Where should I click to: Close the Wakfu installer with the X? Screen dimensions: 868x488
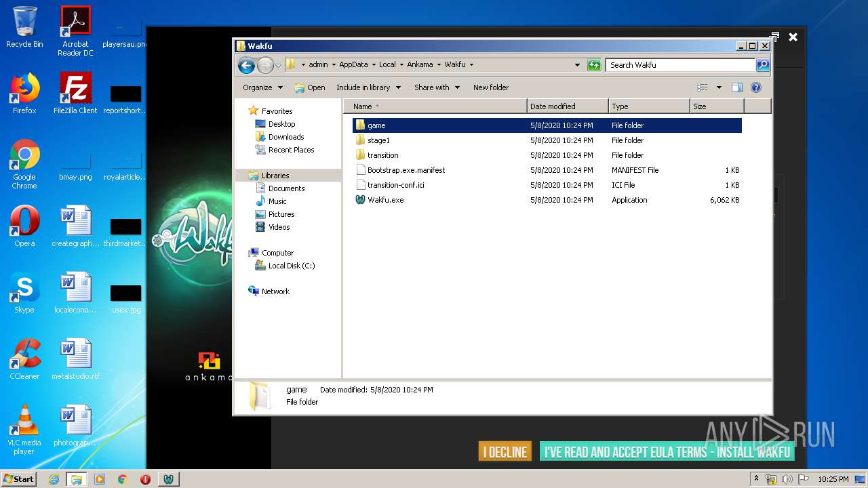coord(793,37)
